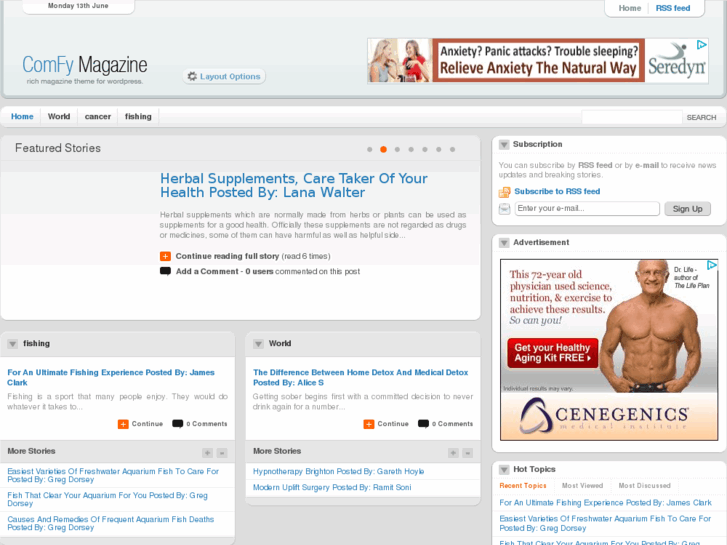Open cancer category in navigation bar
The image size is (727, 545).
[98, 116]
